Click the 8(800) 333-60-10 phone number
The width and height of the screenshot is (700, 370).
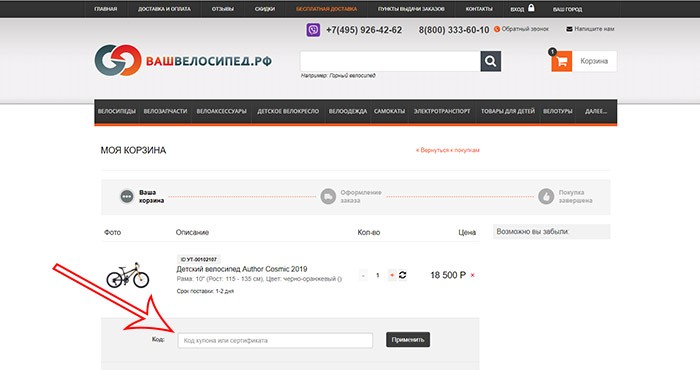454,30
